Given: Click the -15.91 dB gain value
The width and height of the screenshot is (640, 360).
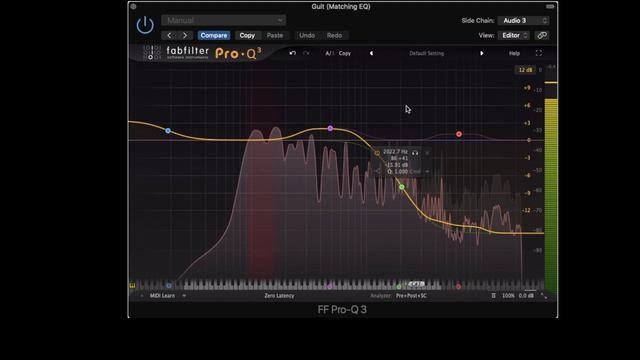Looking at the screenshot, I should tap(397, 165).
